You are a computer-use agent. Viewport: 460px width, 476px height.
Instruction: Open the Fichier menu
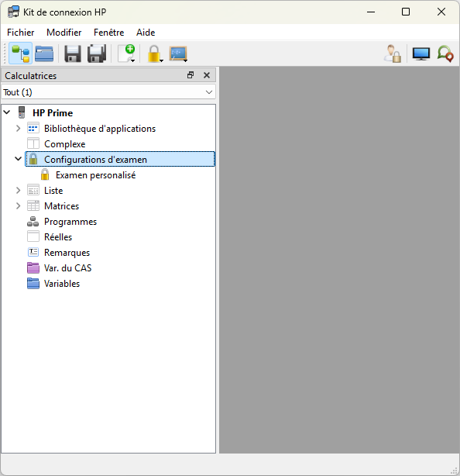(x=21, y=33)
